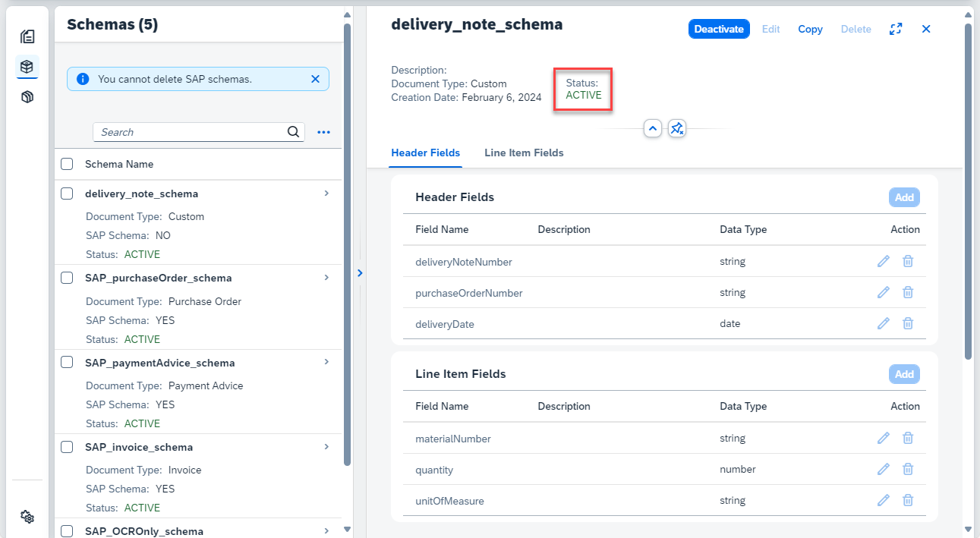Select the purchaseOrderNumber field name
This screenshot has width=980, height=538.
point(469,293)
